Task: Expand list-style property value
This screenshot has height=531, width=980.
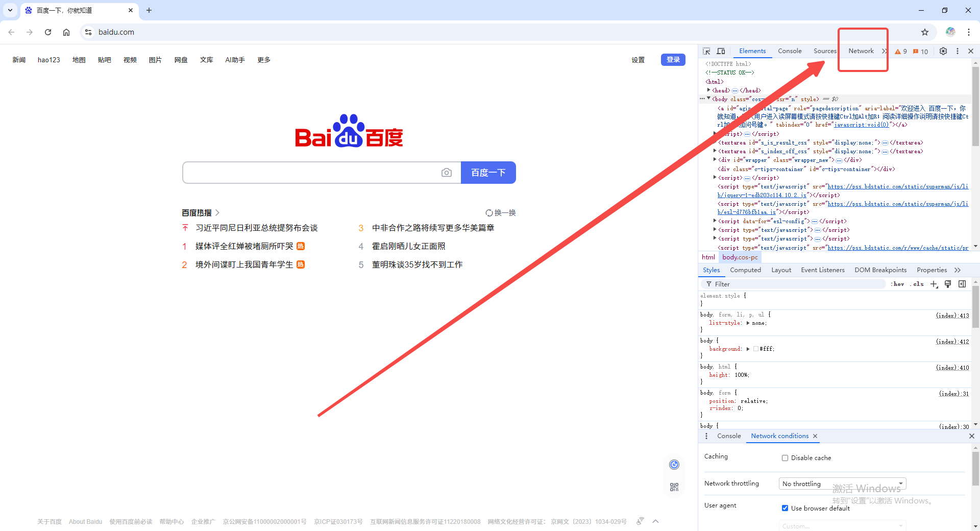Action: [748, 323]
